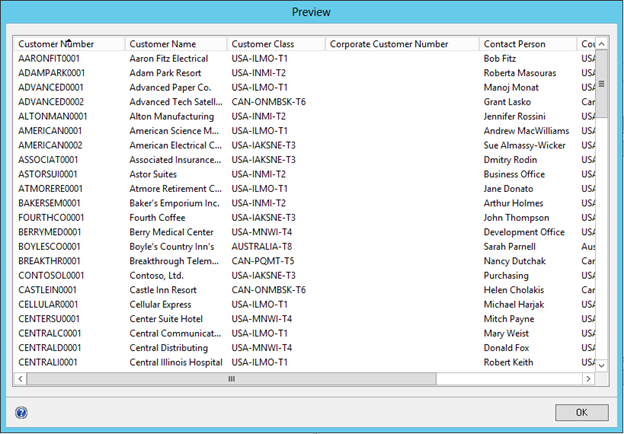Pick CENTRALD0001 in the list
Screen dimensions: 624x434
tap(50, 348)
